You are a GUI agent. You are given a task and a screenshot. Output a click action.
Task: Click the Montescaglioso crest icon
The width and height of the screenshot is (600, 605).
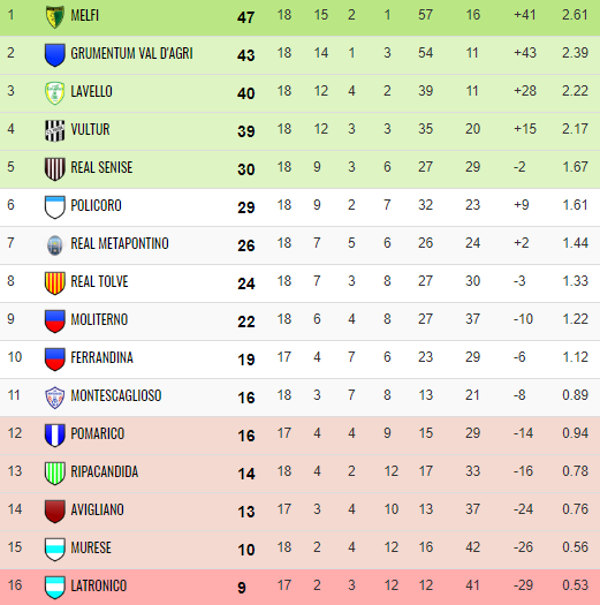[55, 397]
